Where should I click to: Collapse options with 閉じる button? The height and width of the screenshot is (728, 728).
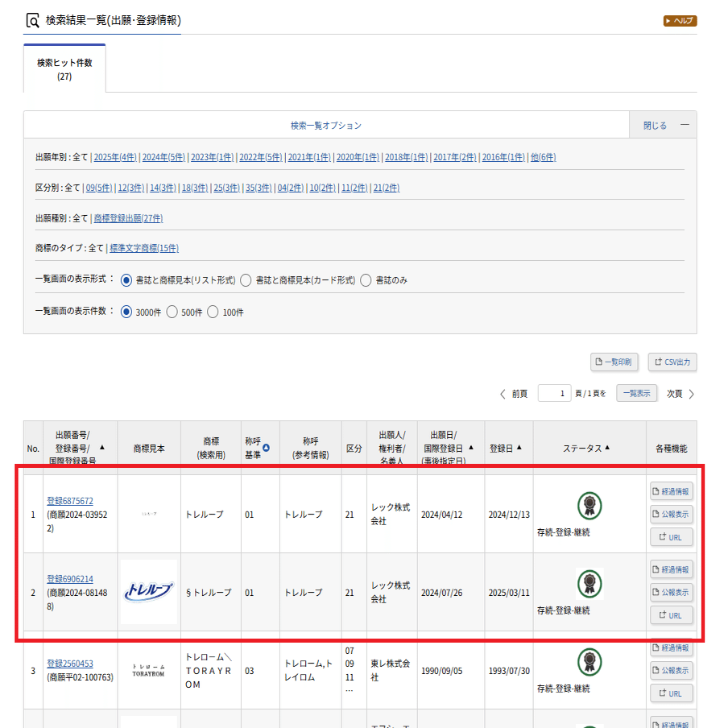click(x=663, y=125)
